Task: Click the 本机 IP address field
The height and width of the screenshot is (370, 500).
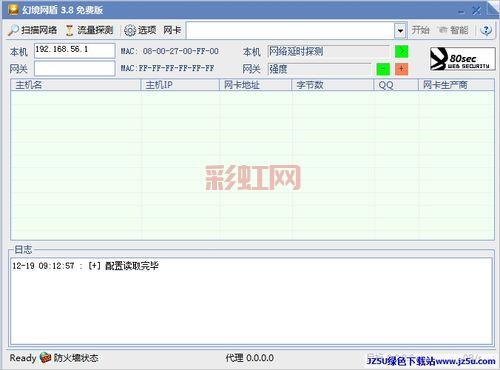Action: pos(75,51)
